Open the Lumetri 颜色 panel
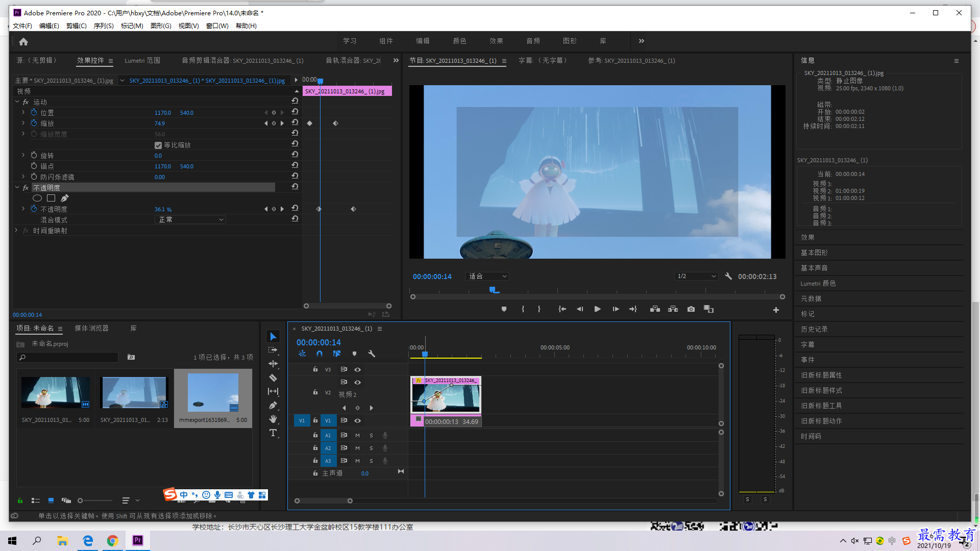Image resolution: width=980 pixels, height=551 pixels. point(818,283)
